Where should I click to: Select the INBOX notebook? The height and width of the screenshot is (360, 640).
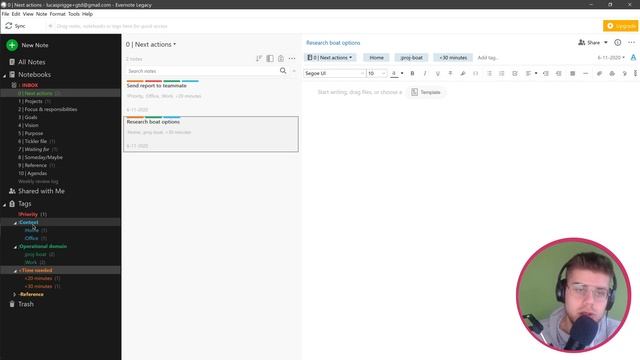[x=29, y=85]
